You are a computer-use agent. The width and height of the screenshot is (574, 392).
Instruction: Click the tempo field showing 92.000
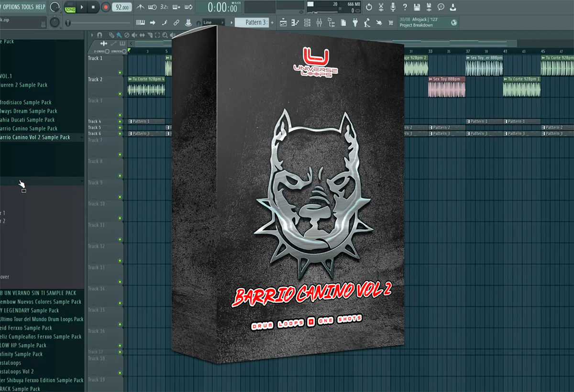122,8
